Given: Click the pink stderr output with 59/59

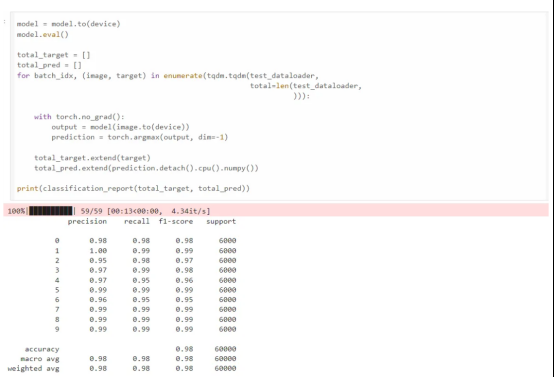Looking at the screenshot, I should pyautogui.click(x=276, y=211).
